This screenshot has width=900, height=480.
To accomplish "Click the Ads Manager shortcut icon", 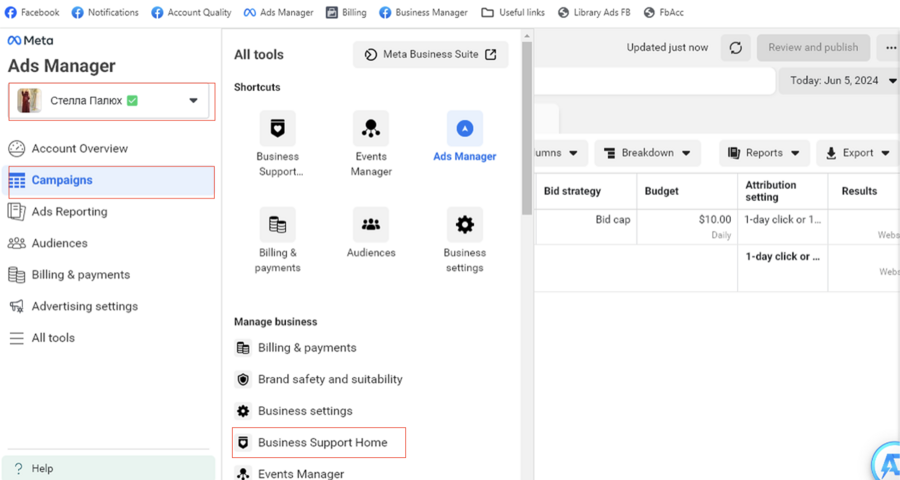I will tap(465, 128).
